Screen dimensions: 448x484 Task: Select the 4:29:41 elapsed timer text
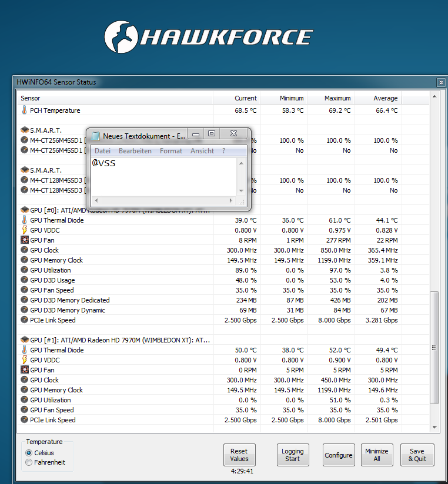pos(242,471)
